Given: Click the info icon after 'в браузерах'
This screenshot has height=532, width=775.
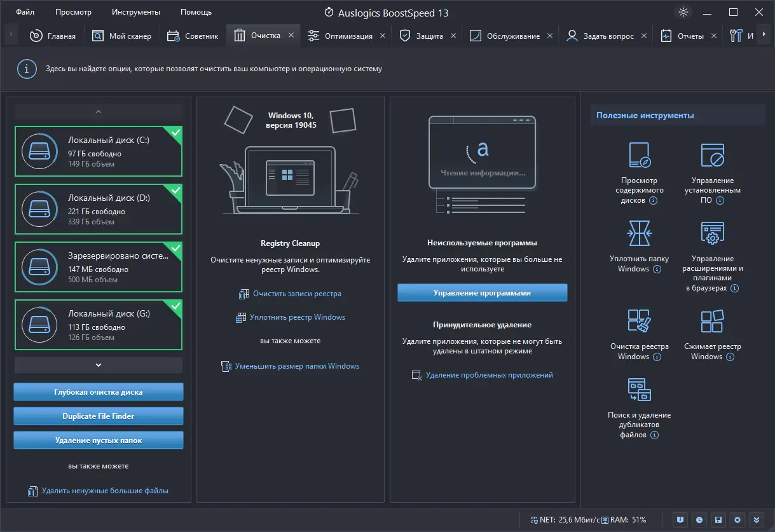Looking at the screenshot, I should click(x=734, y=289).
